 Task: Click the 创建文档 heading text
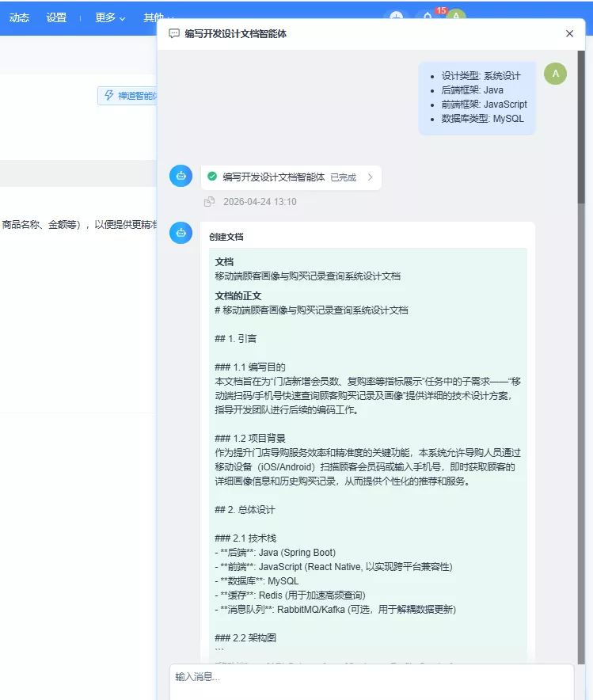tap(226, 237)
